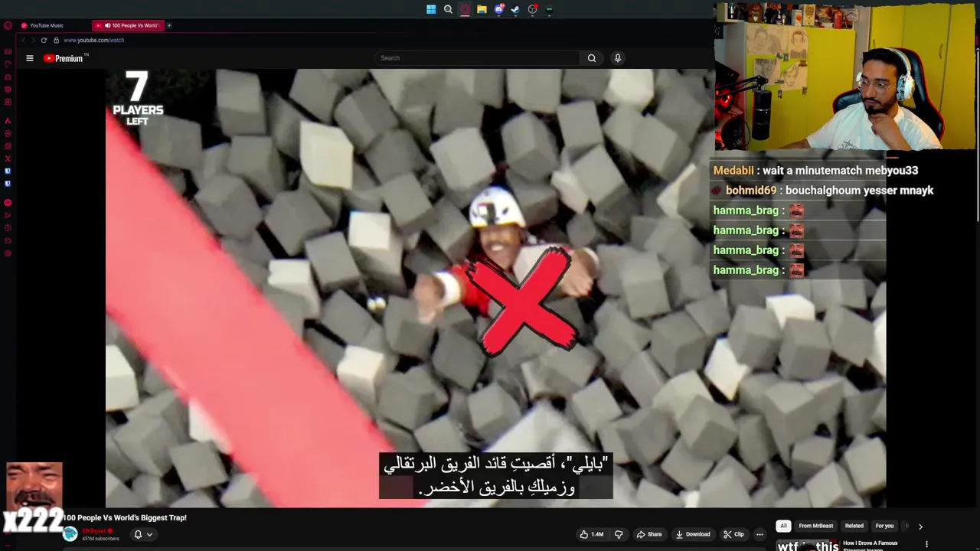Open GX Corner in sidebar
This screenshot has height=551, width=980.
coord(8,52)
